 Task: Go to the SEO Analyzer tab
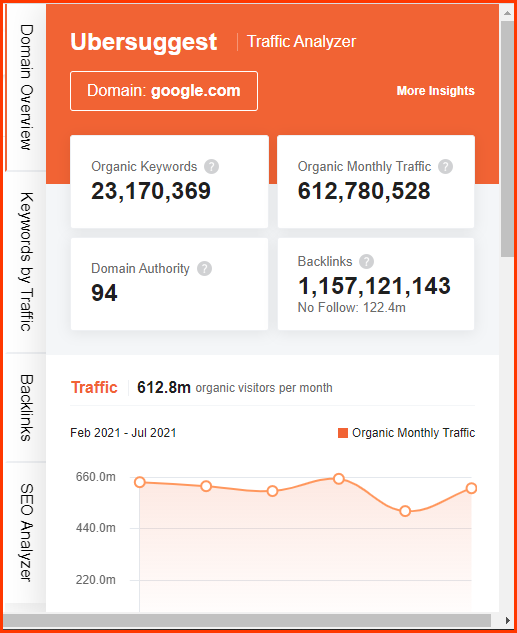(x=26, y=532)
